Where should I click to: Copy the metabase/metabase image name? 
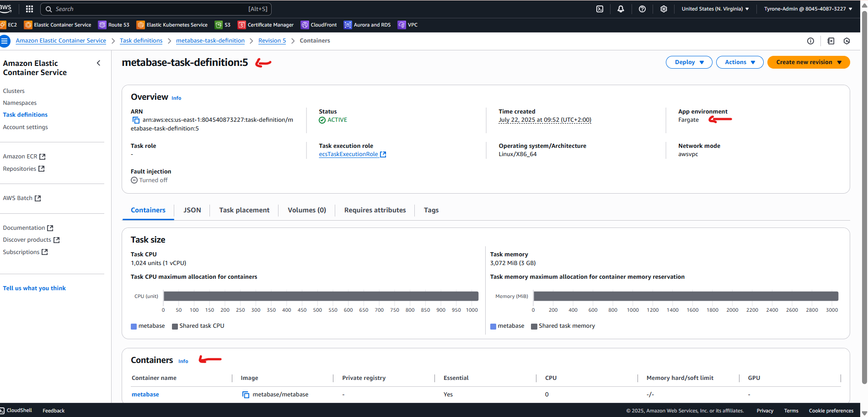[246, 394]
